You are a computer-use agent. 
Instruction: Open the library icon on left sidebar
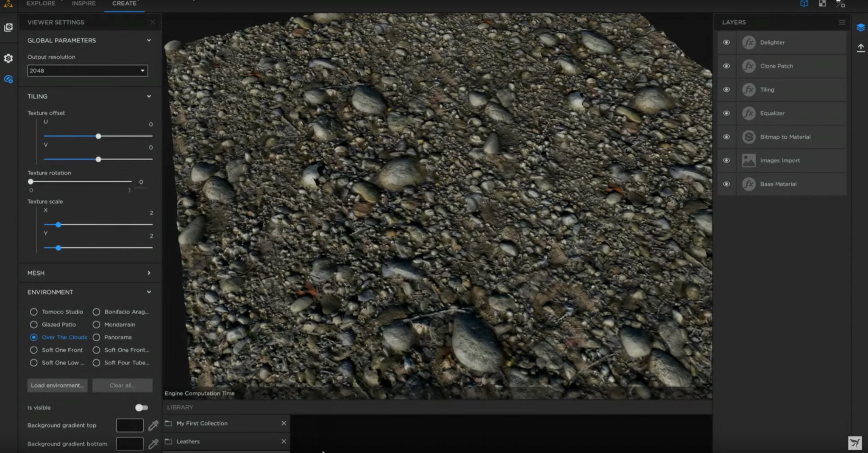[x=8, y=28]
